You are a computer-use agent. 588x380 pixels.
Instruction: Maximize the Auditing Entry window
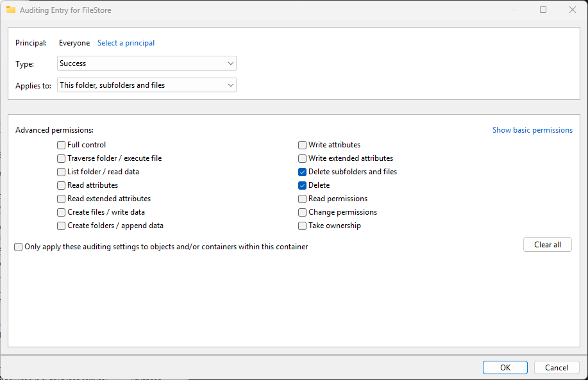(x=543, y=10)
